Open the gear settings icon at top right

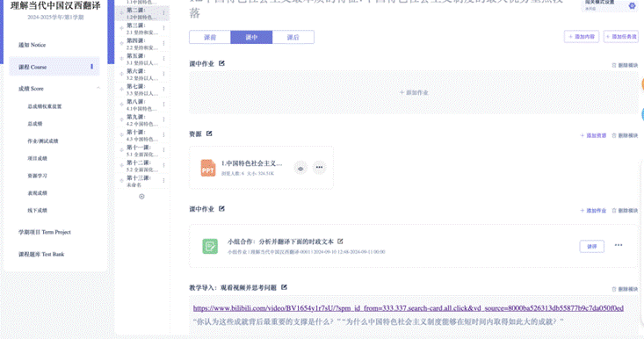coord(632,6)
